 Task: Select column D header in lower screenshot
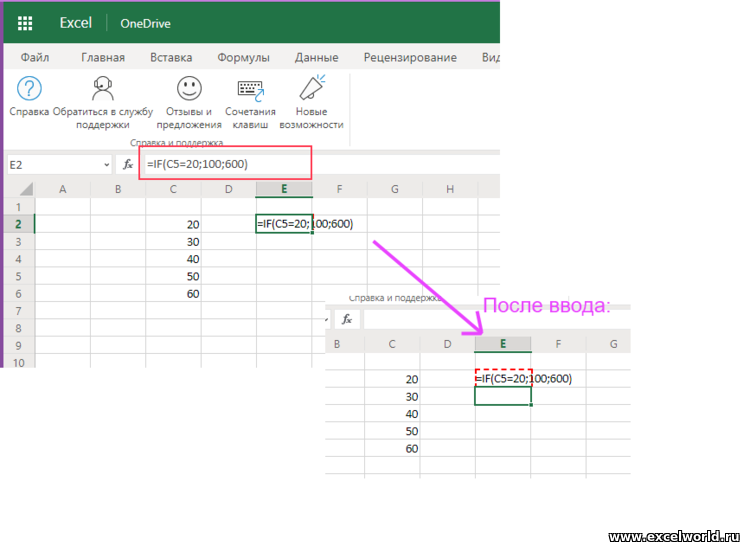tap(447, 344)
